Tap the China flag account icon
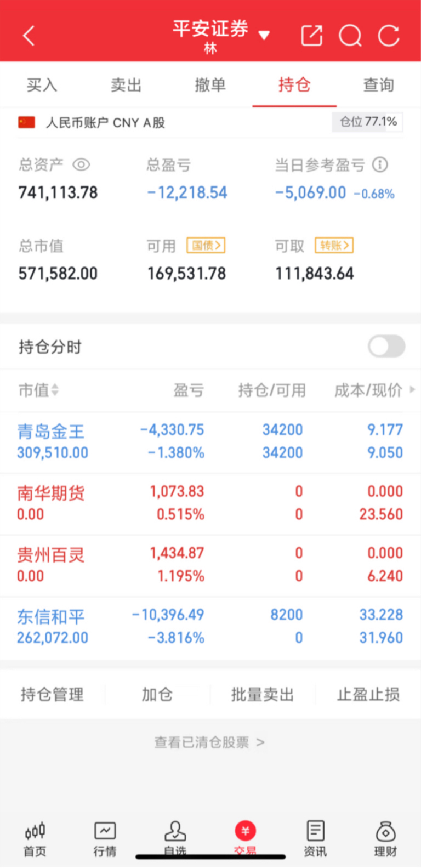This screenshot has width=421, height=868. pyautogui.click(x=26, y=122)
